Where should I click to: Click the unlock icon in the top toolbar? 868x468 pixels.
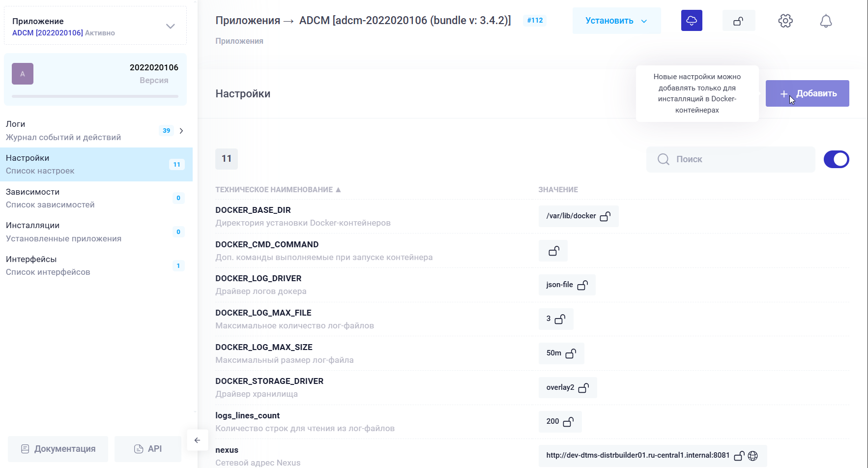[x=739, y=20]
